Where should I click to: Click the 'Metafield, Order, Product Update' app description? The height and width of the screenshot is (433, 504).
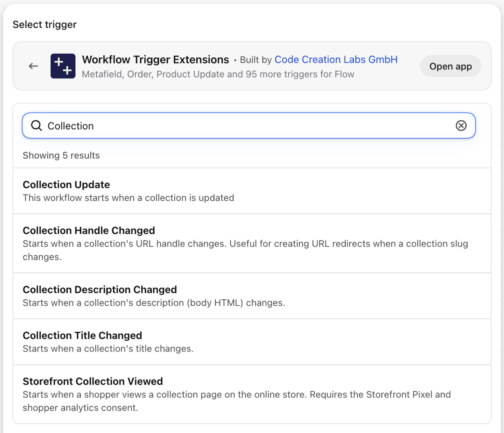[218, 74]
